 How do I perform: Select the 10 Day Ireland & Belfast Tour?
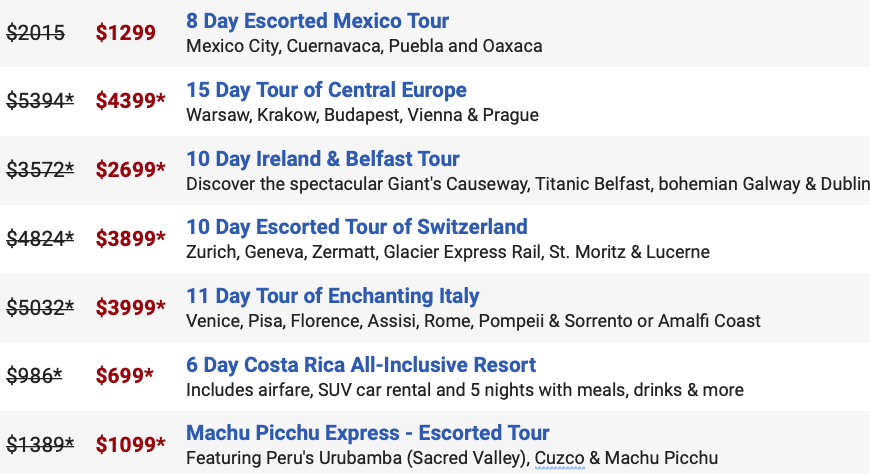[x=322, y=159]
